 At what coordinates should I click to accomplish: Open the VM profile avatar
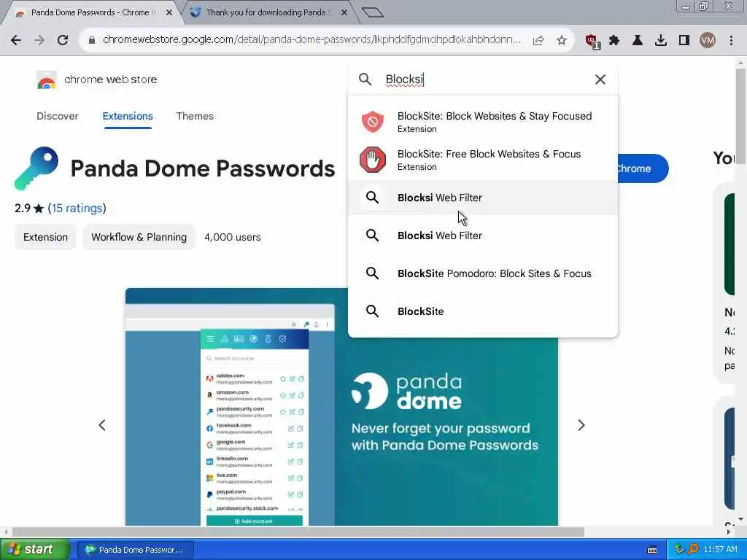(x=708, y=40)
